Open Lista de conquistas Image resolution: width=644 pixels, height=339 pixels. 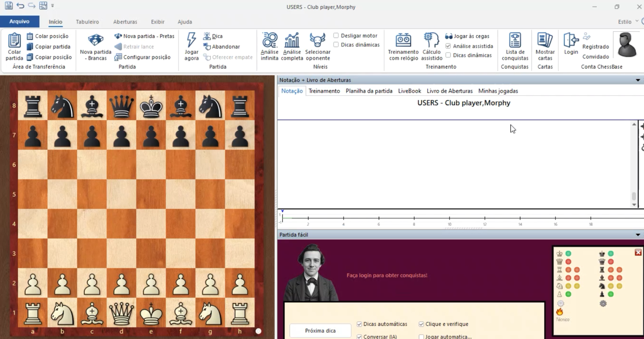point(515,47)
